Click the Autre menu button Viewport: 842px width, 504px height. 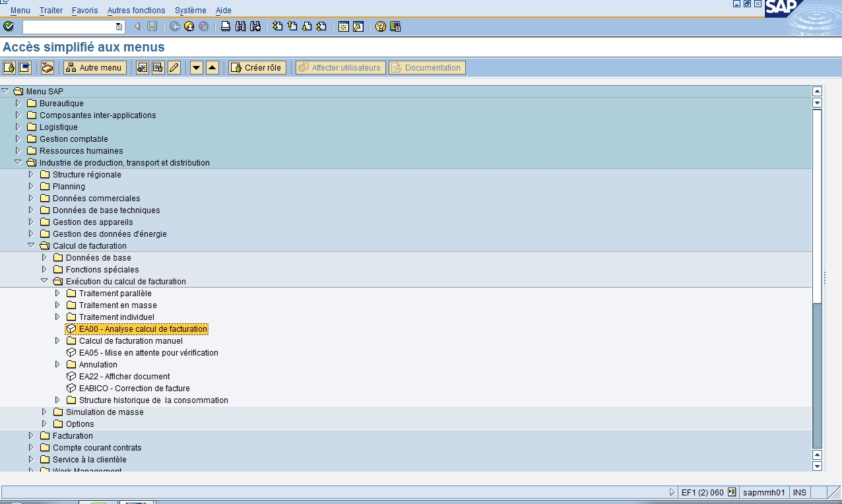[x=95, y=67]
